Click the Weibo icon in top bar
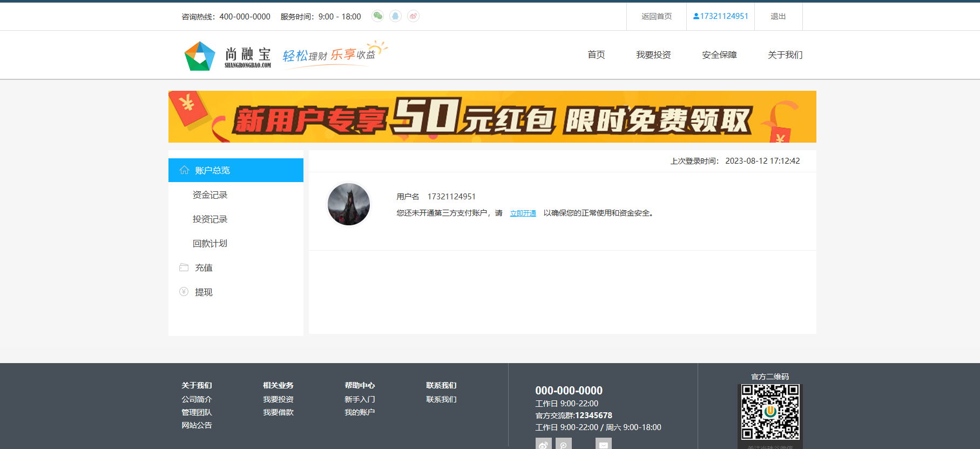This screenshot has height=449, width=980. point(414,16)
